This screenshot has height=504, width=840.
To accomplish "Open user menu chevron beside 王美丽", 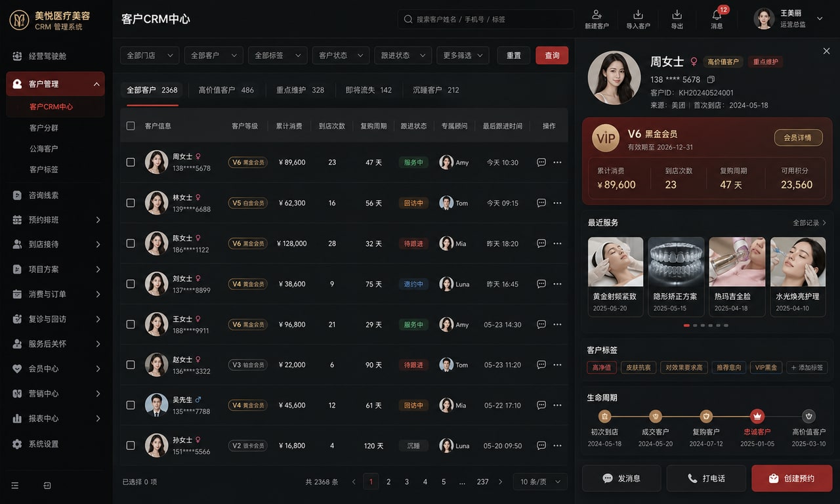I will pyautogui.click(x=820, y=19).
